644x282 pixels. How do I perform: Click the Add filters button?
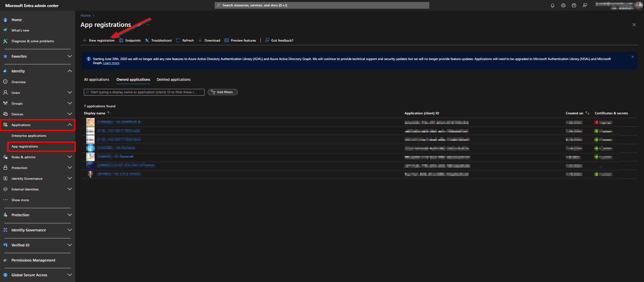[223, 92]
